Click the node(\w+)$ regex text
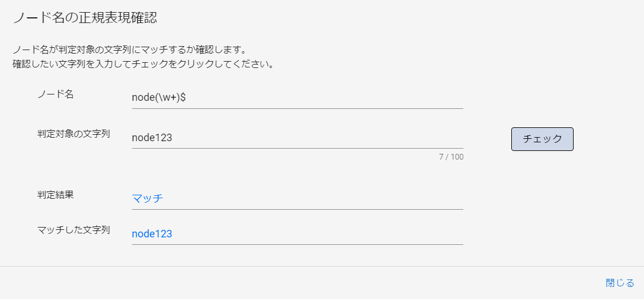 tap(159, 98)
